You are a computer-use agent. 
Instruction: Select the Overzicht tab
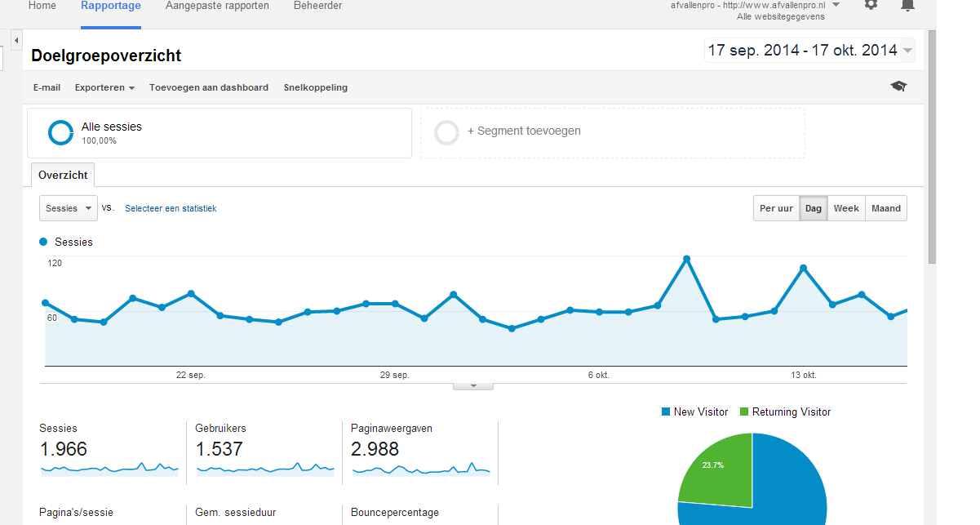64,176
